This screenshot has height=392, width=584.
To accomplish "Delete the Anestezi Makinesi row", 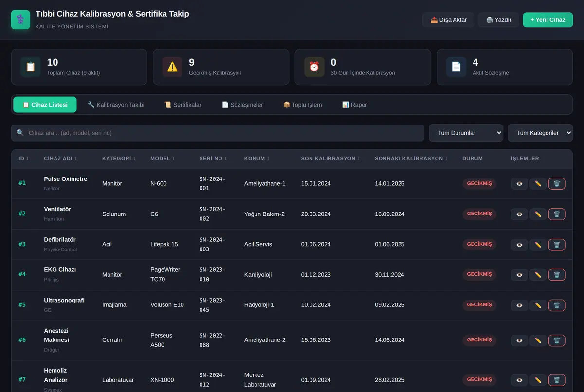I will (x=557, y=340).
